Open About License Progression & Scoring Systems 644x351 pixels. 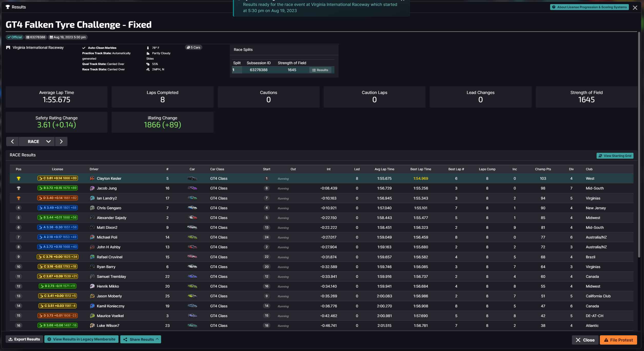(589, 7)
